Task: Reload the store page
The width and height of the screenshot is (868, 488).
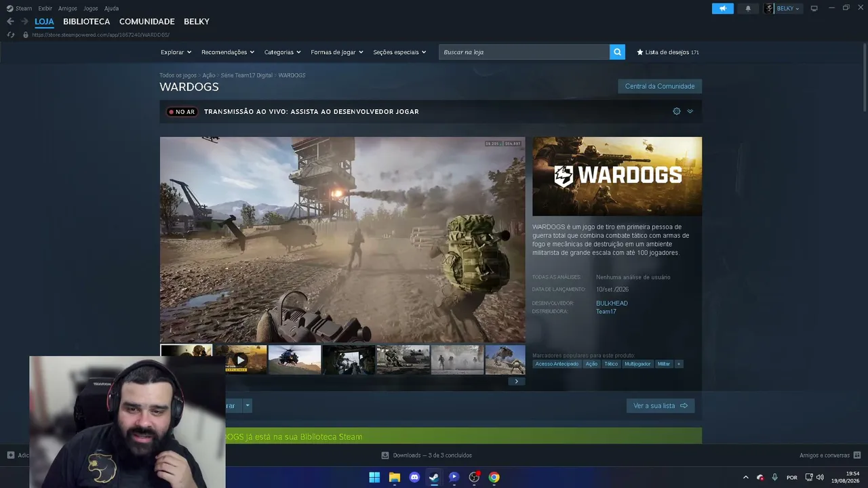Action: 11,35
